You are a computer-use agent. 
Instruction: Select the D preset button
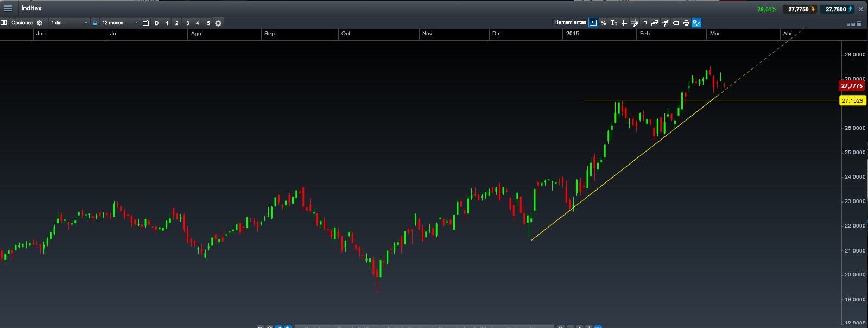click(x=157, y=23)
